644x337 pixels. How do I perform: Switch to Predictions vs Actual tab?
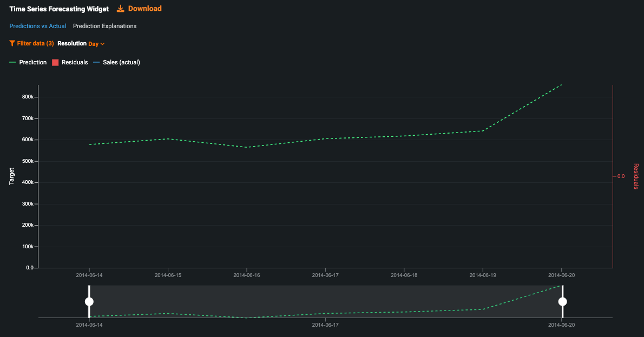pos(38,26)
